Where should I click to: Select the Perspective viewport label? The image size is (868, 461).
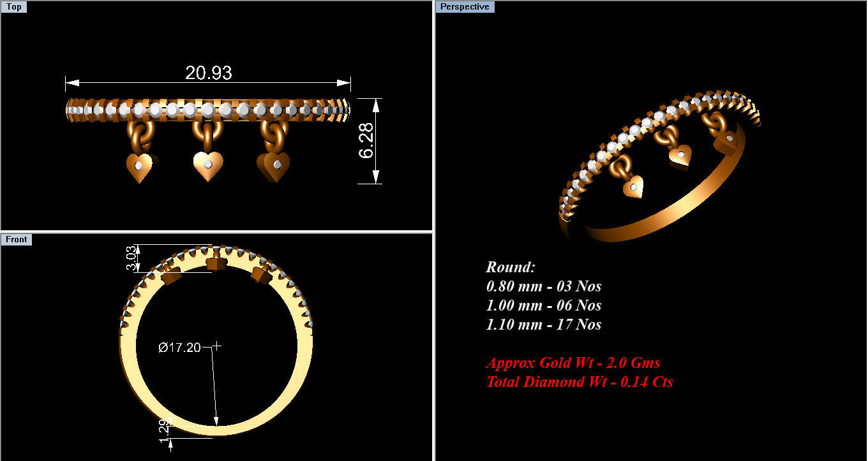tap(465, 7)
